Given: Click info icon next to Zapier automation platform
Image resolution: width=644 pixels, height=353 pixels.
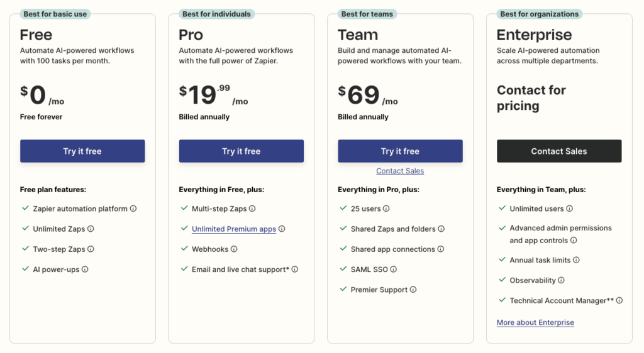Looking at the screenshot, I should coord(133,209).
